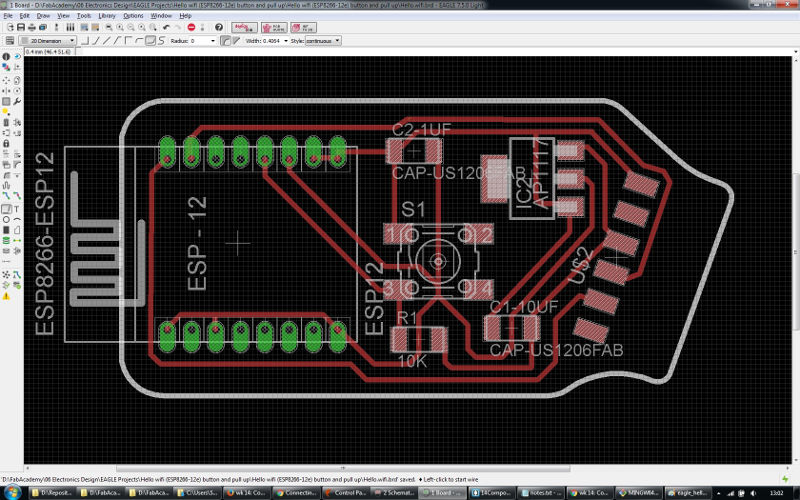Open the Tools menu
The width and height of the screenshot is (800, 500).
point(84,16)
